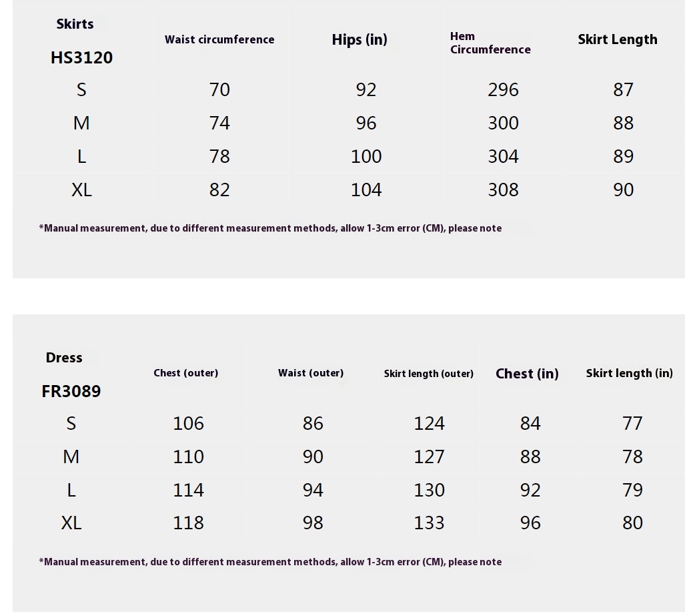Click the measurement note under the dress table

click(270, 562)
